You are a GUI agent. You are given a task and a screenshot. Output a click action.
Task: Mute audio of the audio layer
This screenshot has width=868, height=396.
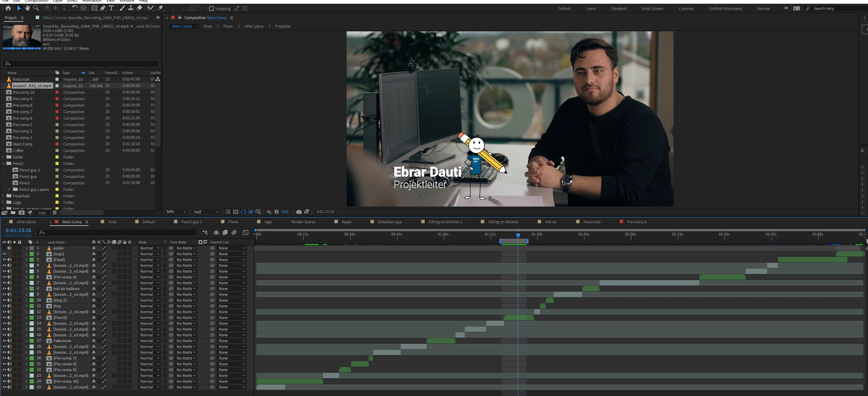10,248
